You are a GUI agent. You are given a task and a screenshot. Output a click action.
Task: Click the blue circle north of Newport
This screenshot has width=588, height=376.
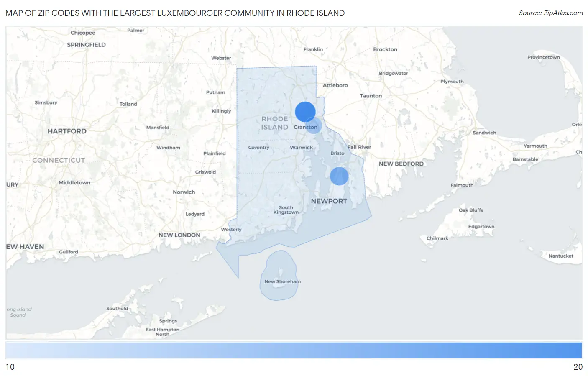(x=339, y=176)
